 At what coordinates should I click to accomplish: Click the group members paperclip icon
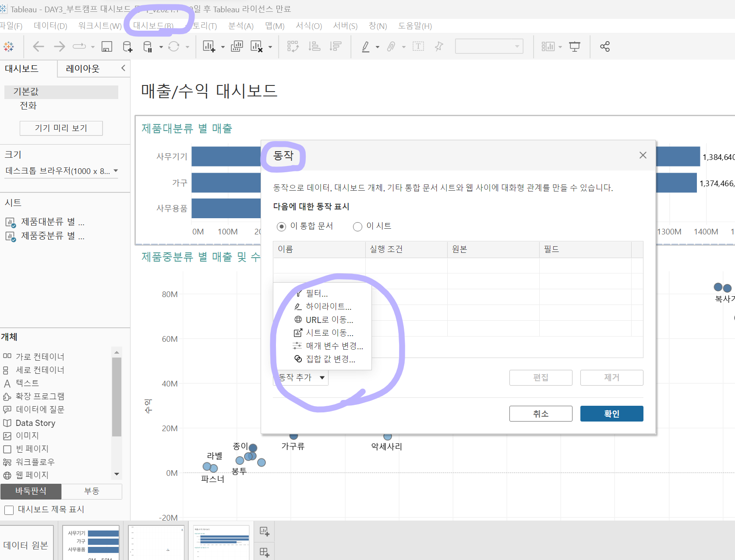coord(391,46)
